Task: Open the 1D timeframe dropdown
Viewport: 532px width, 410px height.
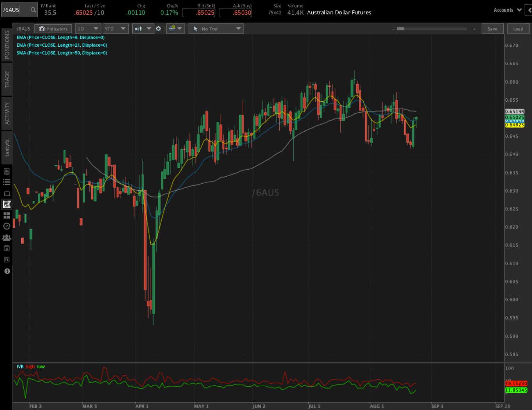Action: 88,28
